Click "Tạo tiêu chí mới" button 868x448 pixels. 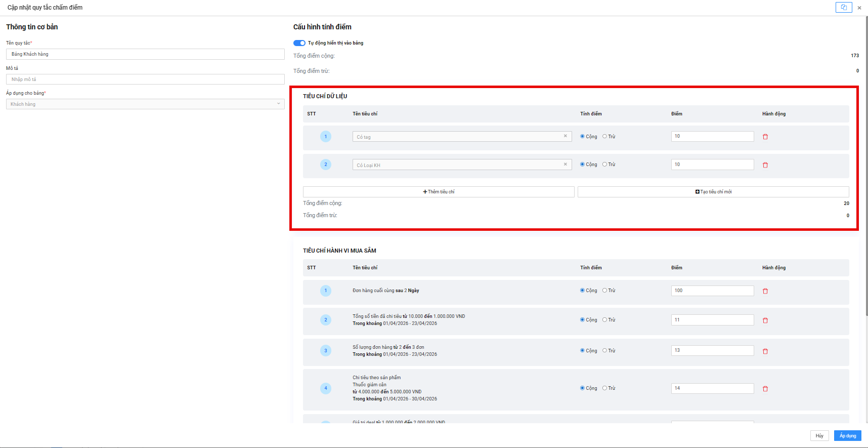click(713, 192)
